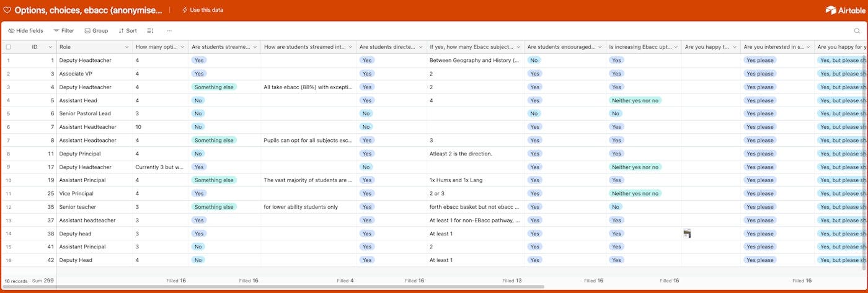Image resolution: width=868 pixels, height=293 pixels.
Task: Click the cell '1x Hums and 1x Lang'
Action: [x=475, y=180]
